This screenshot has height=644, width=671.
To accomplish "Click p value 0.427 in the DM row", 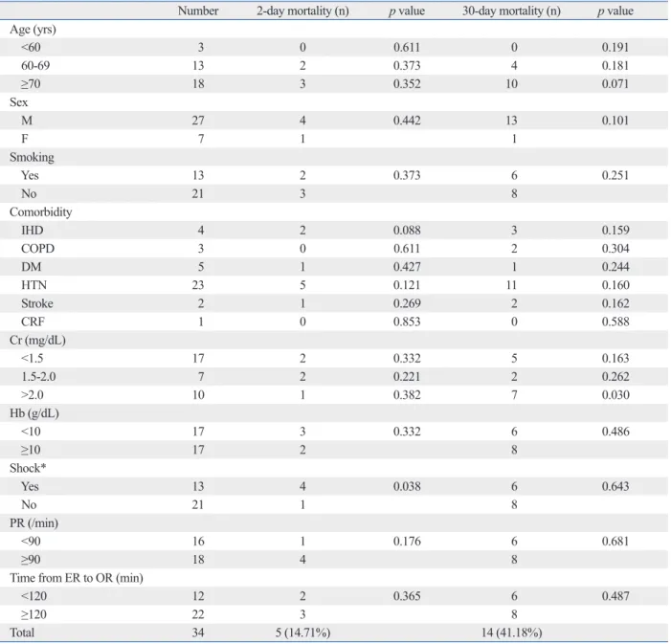I will click(407, 267).
